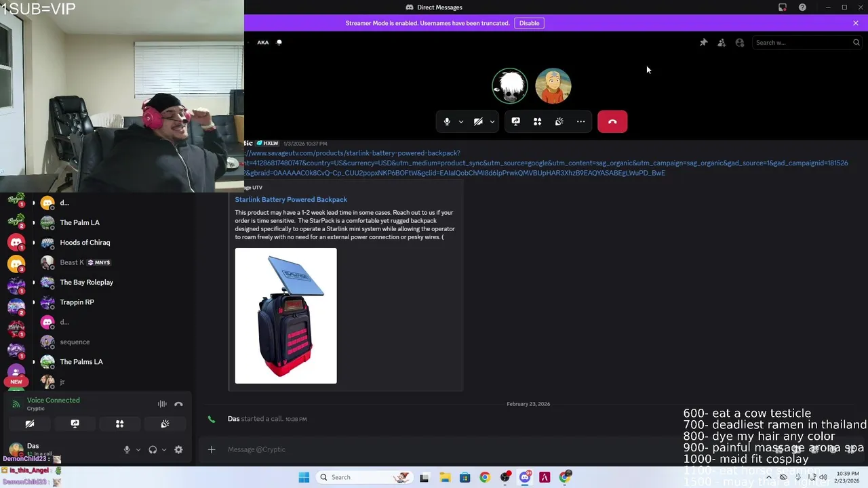Screen dimensions: 868x488
Task: Open OBS Studio from the taskbar
Action: pyautogui.click(x=505, y=477)
